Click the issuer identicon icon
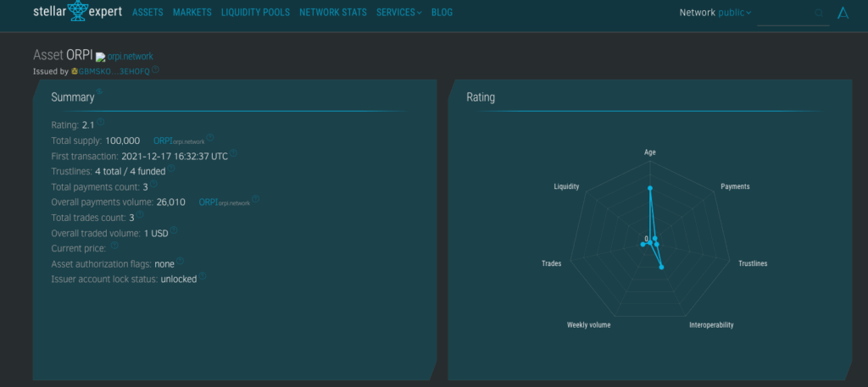The image size is (868, 387). (75, 71)
